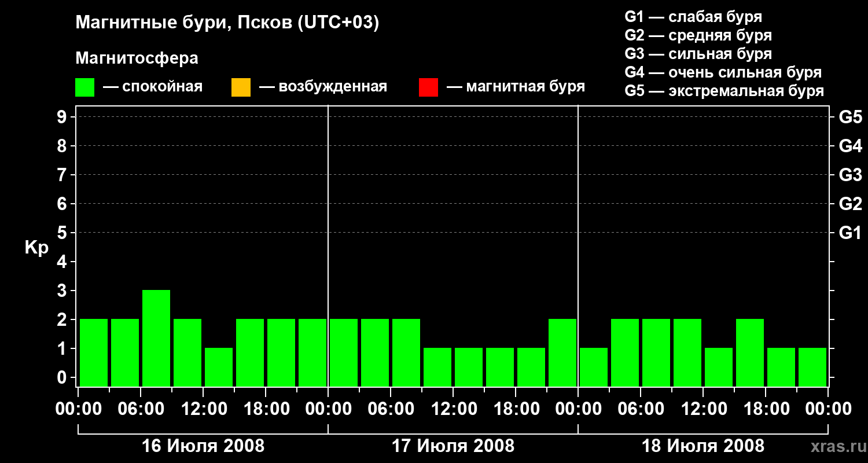The image size is (868, 463).
Task: Click the 16 July 00:00–03:00 bar
Action: point(94,352)
